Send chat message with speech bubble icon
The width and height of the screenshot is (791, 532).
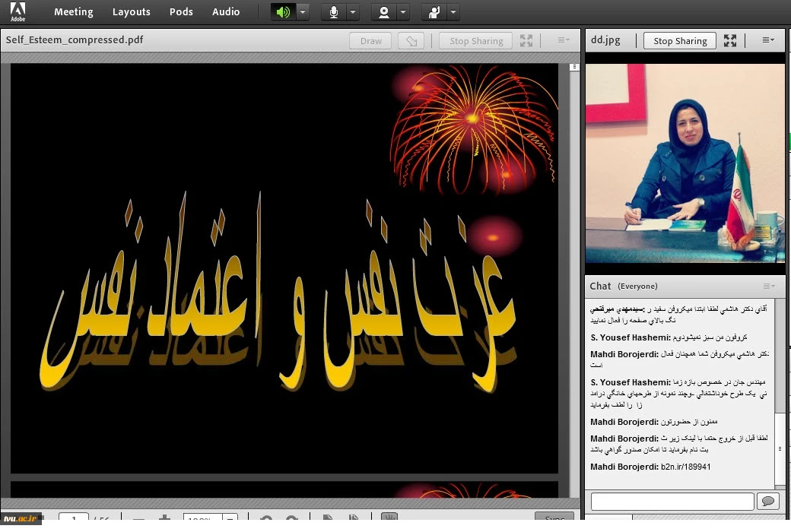[768, 501]
